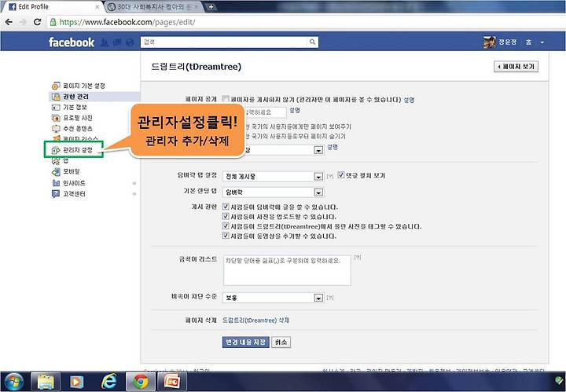The height and width of the screenshot is (392, 566).
Task: Open friend requests icon beside facebook logo
Action: [x=105, y=42]
